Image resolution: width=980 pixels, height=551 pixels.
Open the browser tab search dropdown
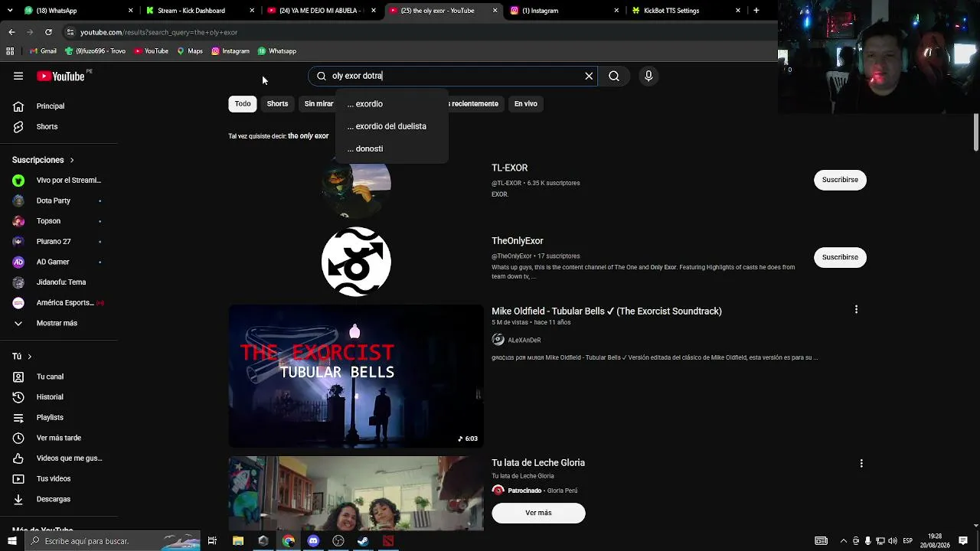click(x=10, y=11)
